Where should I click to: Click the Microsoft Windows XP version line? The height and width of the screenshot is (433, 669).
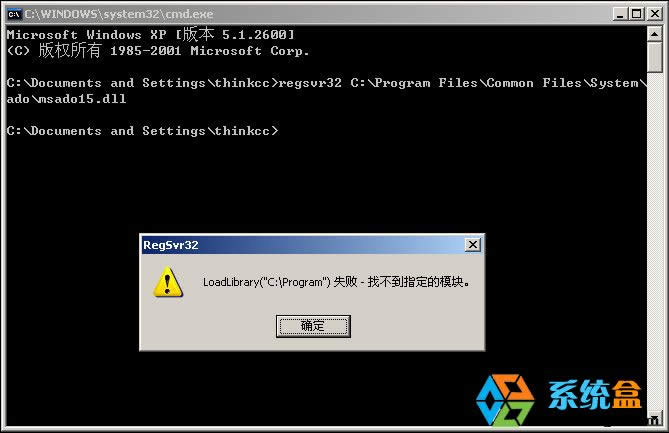[x=151, y=35]
